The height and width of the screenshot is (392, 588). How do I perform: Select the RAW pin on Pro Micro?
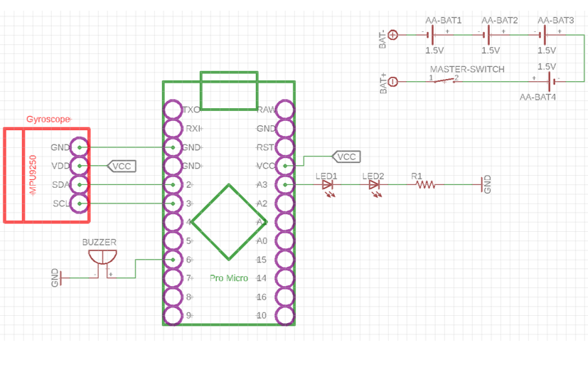(x=285, y=110)
